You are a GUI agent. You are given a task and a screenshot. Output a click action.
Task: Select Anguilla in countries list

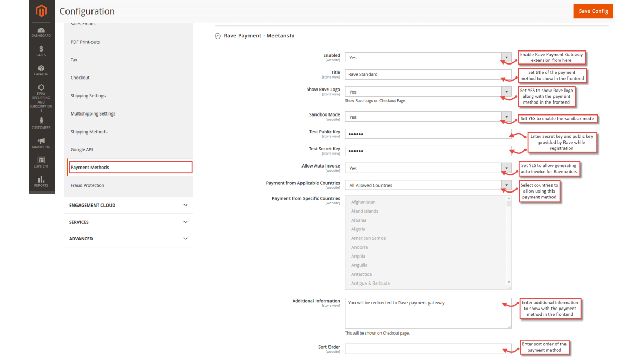click(x=360, y=265)
